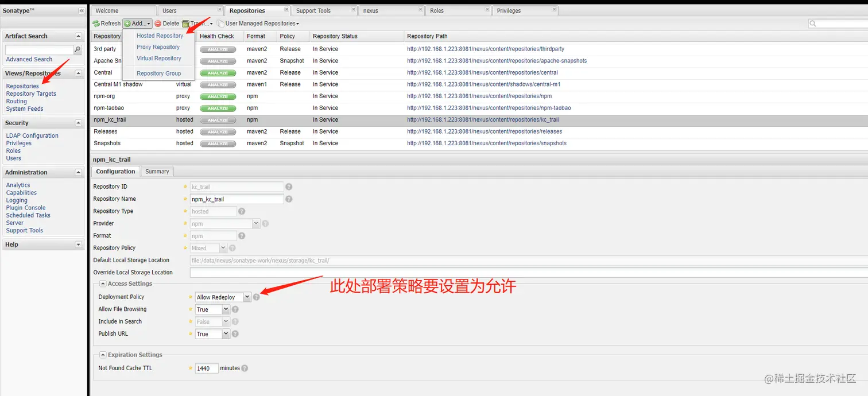Close the Roles tab
The height and width of the screenshot is (396, 868).
click(486, 10)
